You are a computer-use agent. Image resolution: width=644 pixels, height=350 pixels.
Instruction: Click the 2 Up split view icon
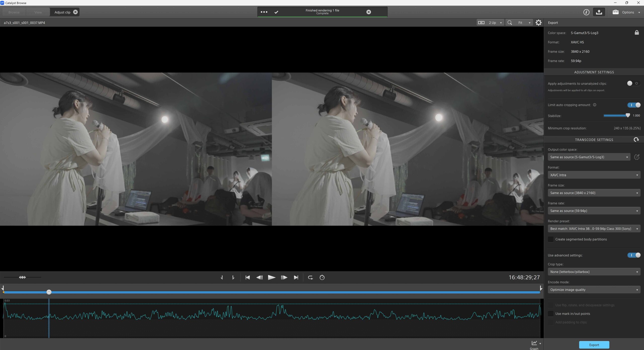click(x=481, y=23)
